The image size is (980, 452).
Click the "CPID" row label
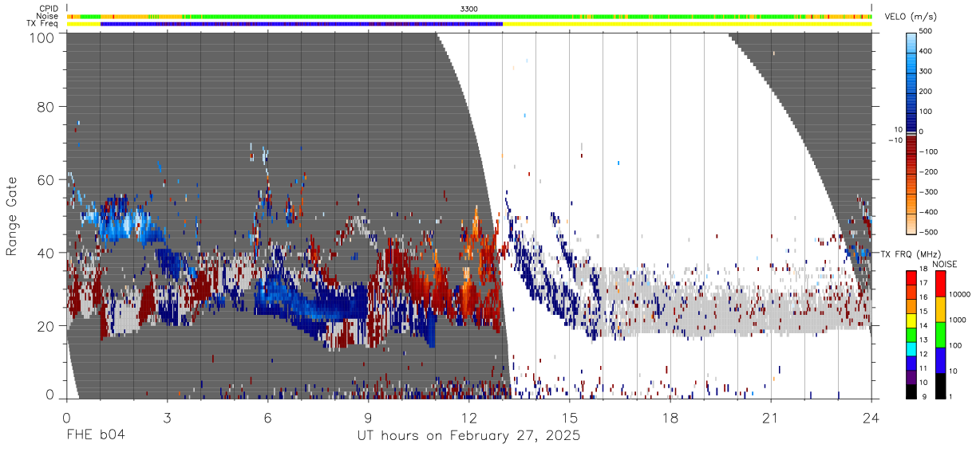[48, 9]
